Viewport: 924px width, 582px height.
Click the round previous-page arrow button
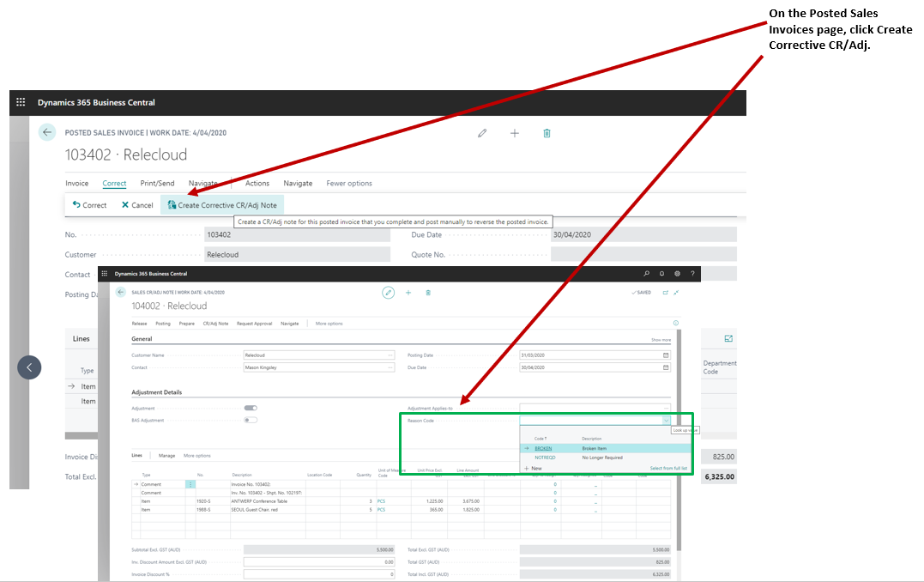[x=29, y=367]
